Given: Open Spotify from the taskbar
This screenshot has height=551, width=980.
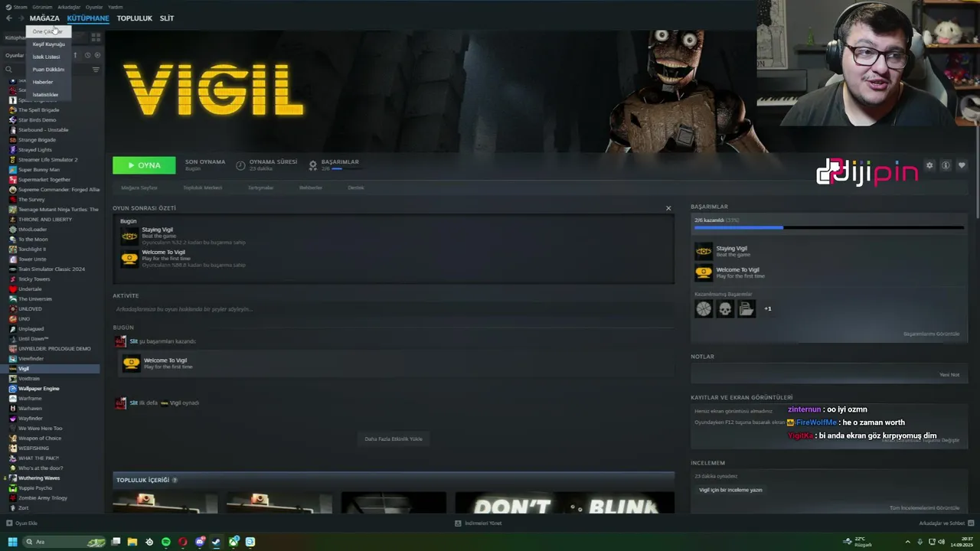Looking at the screenshot, I should click(x=166, y=542).
